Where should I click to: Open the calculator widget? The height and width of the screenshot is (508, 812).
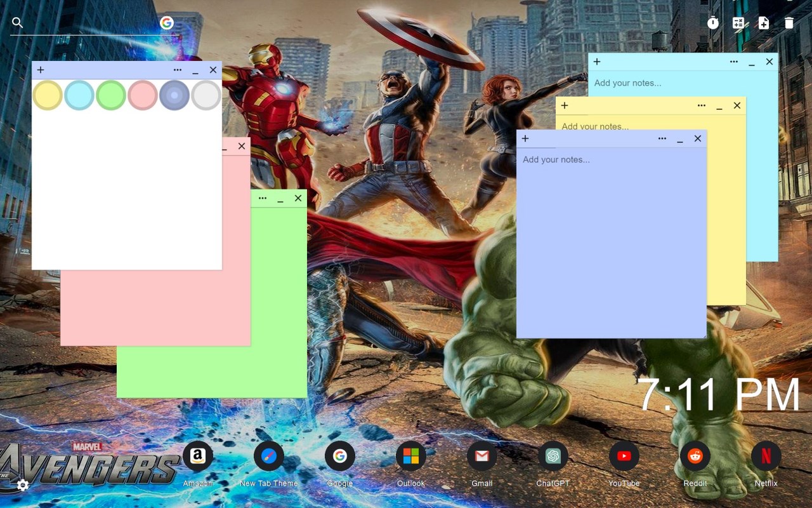738,23
